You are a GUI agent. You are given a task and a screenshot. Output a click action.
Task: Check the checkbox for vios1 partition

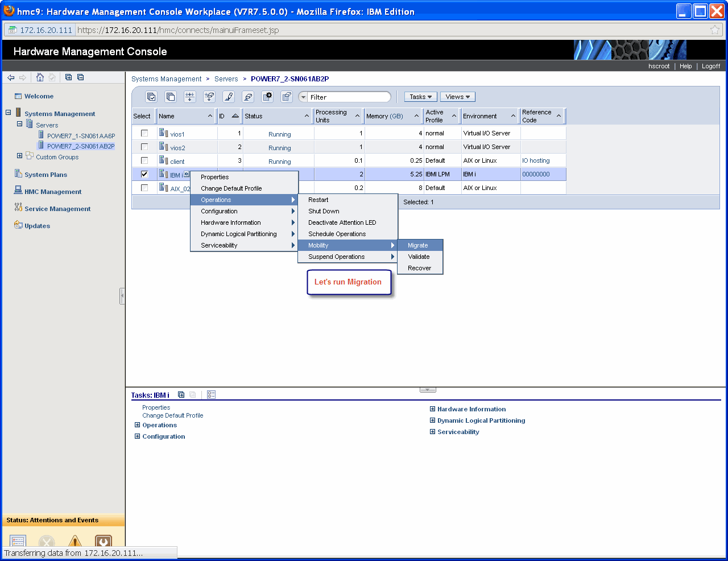(x=144, y=133)
